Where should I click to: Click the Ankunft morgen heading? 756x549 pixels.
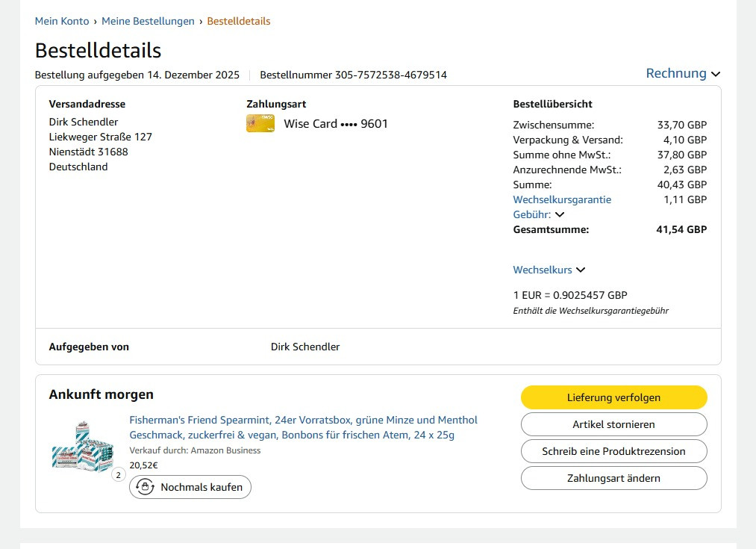tap(101, 394)
